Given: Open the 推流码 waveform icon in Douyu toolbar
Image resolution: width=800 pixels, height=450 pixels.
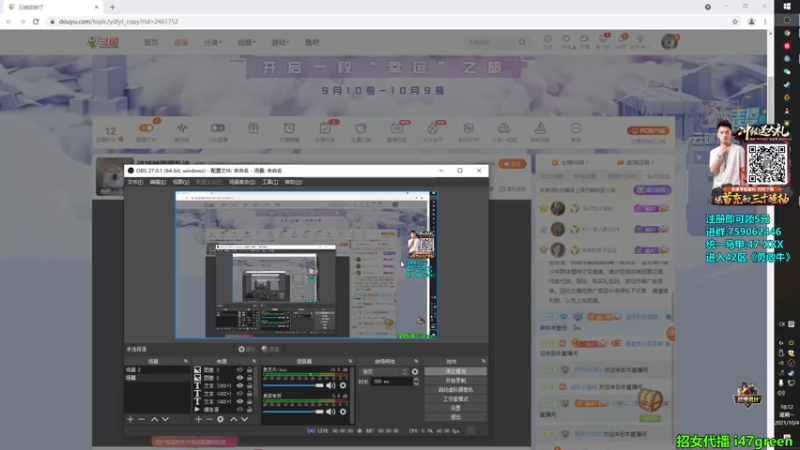Looking at the screenshot, I should [x=182, y=128].
